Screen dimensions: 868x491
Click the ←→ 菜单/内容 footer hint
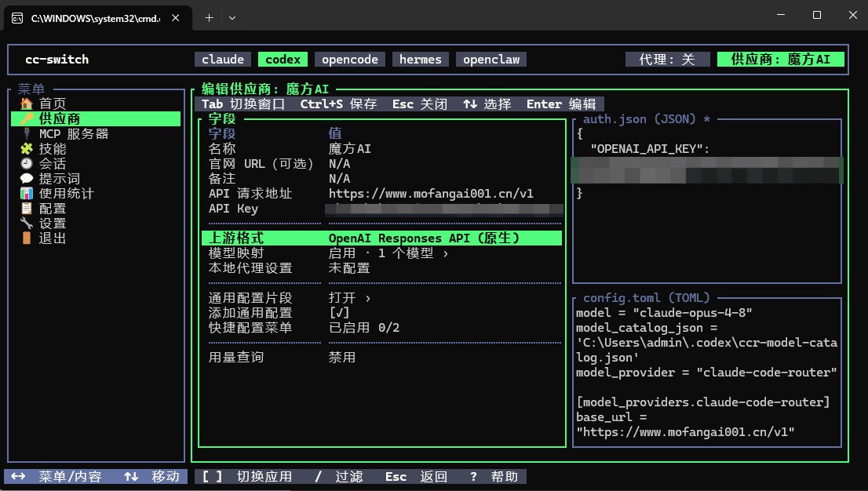point(56,477)
